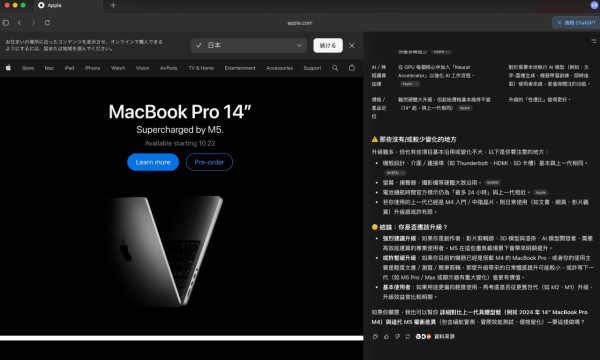The width and height of the screenshot is (600, 360).
Task: Open the Vision menu
Action: (x=143, y=68)
